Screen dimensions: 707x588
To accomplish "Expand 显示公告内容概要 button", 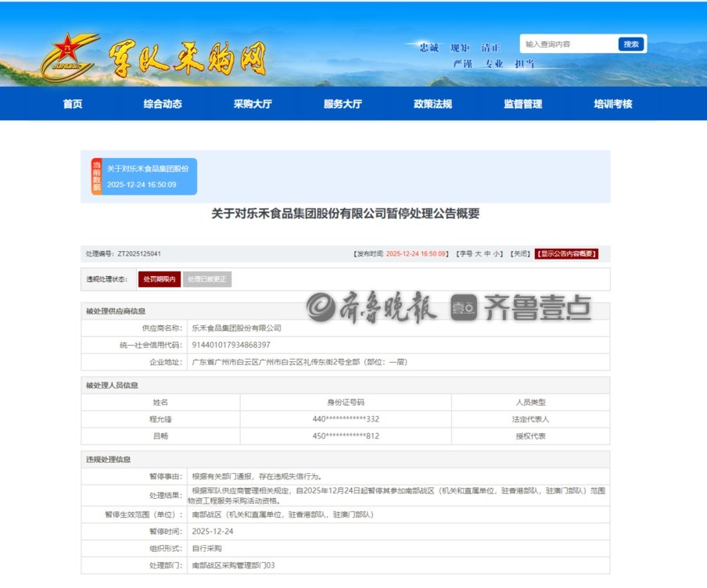I will pos(566,254).
